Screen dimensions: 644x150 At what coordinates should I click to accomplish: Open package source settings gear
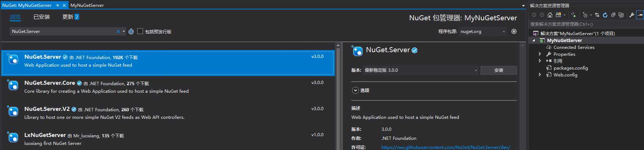tap(514, 32)
